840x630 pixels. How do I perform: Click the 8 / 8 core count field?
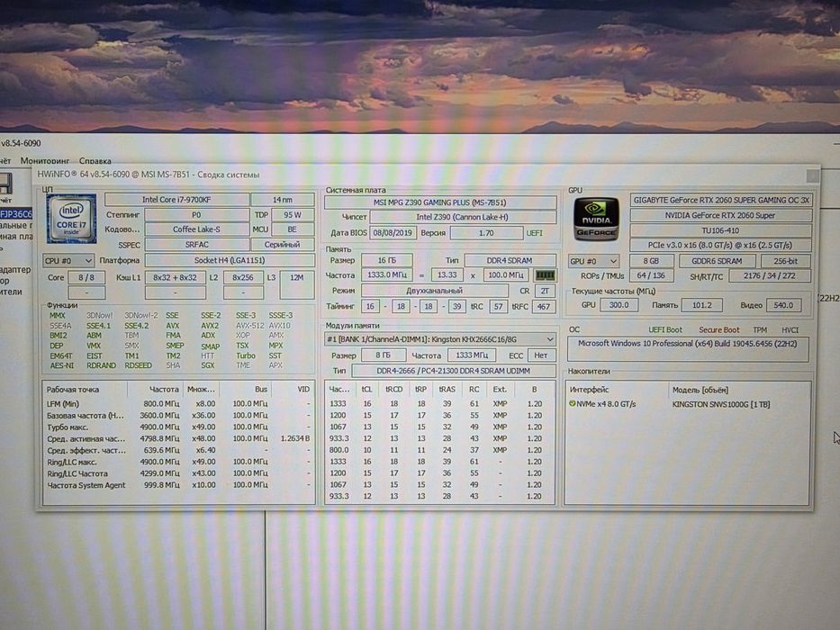[86, 277]
